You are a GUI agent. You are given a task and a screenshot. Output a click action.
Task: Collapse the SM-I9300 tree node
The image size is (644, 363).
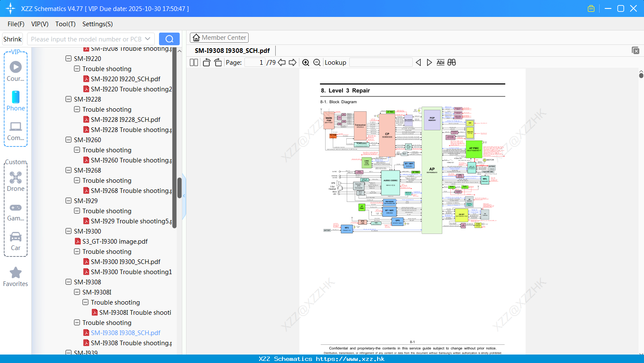tap(69, 231)
